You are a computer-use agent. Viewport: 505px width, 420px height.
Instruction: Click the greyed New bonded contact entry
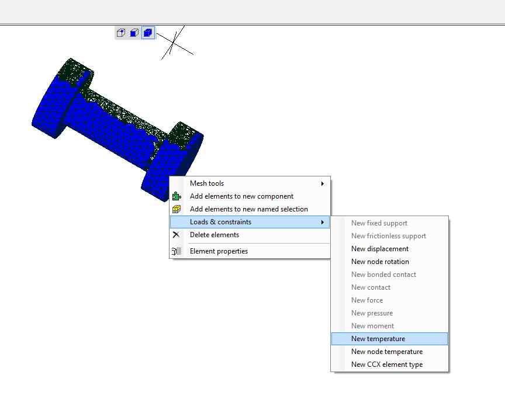point(390,275)
